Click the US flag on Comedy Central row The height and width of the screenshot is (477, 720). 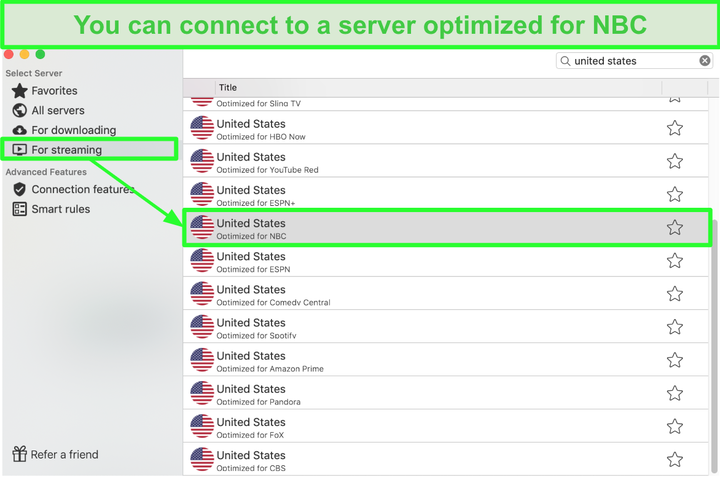click(202, 293)
